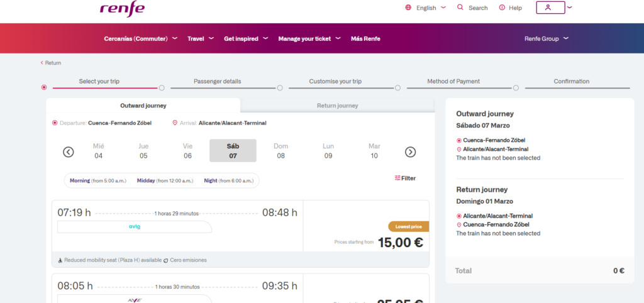644x303 pixels.
Task: Expand the Renfe Group dropdown
Action: click(x=546, y=38)
